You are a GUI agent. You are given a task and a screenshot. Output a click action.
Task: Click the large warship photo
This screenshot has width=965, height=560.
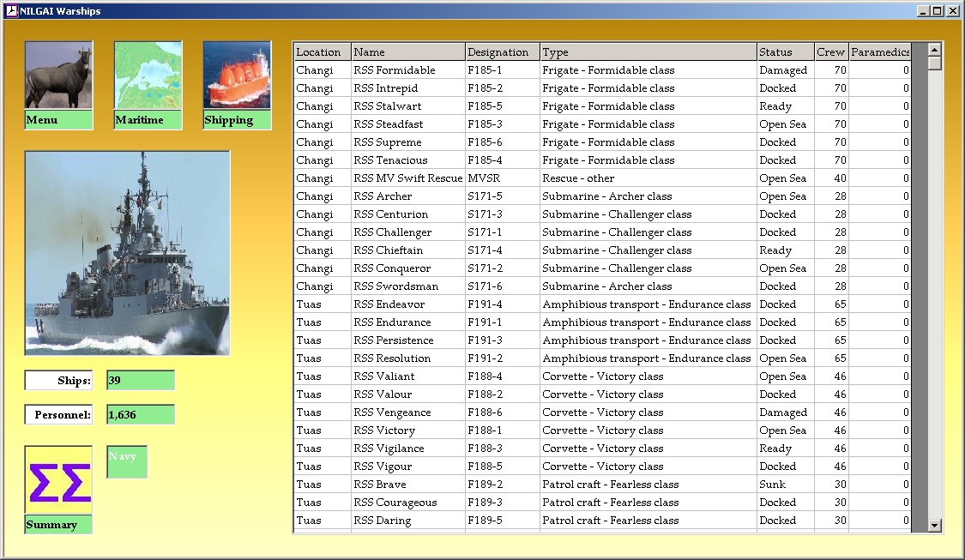(x=127, y=253)
